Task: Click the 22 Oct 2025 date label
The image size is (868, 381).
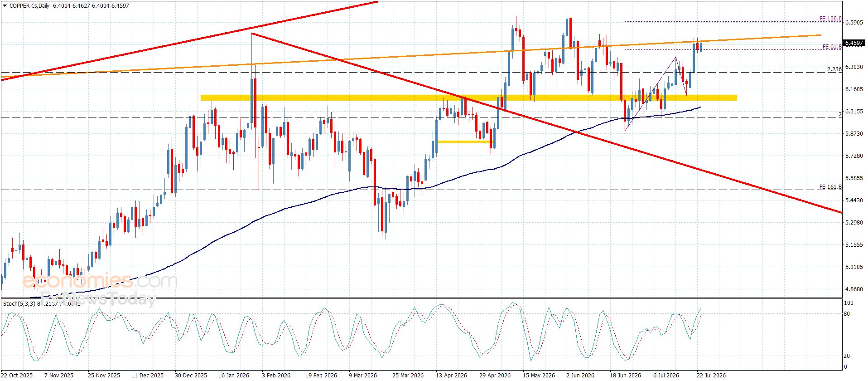Action: pyautogui.click(x=18, y=376)
